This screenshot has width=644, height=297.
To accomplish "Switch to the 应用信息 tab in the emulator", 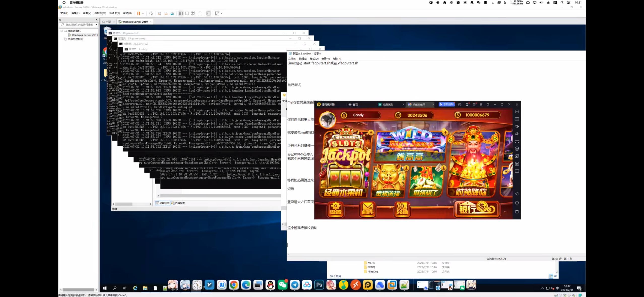I will [386, 105].
